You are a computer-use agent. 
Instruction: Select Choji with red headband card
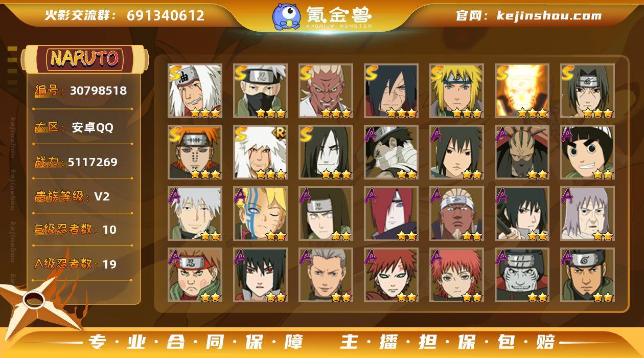click(195, 275)
